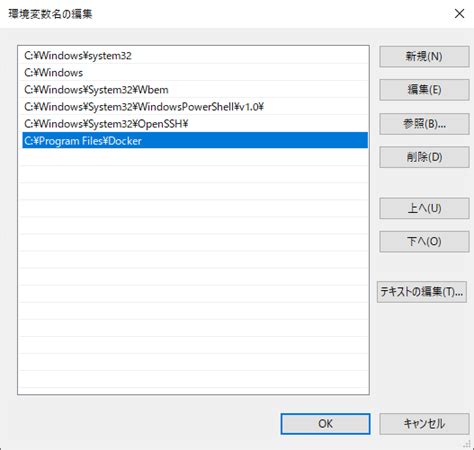Select the C:¥Windows path entry
This screenshot has width=474, height=450.
click(195, 72)
